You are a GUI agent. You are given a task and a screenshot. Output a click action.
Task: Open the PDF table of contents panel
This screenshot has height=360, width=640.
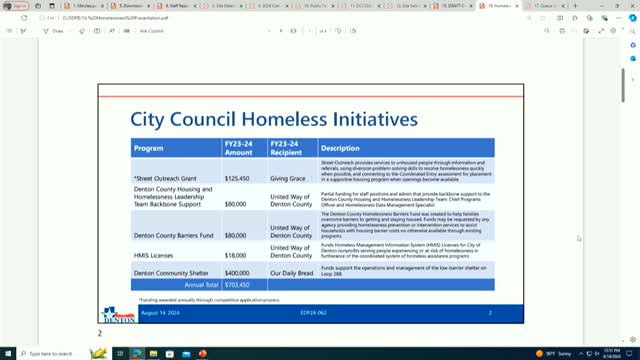click(x=9, y=31)
